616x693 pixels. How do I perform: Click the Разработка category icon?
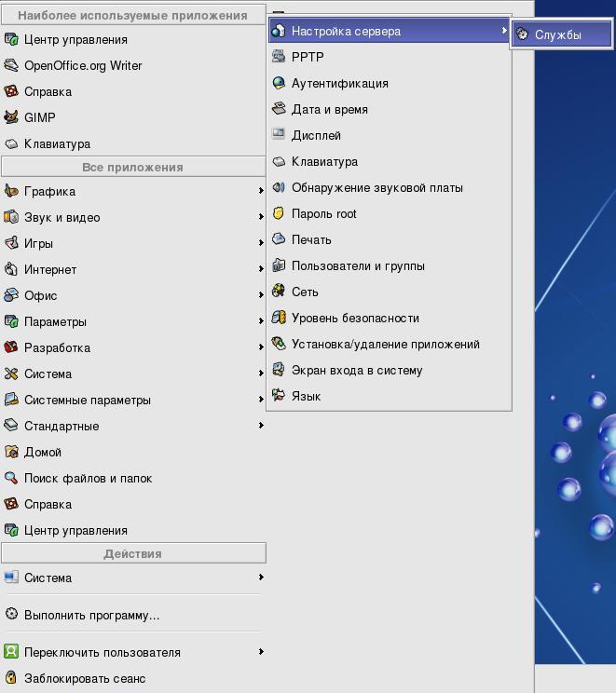click(11, 347)
